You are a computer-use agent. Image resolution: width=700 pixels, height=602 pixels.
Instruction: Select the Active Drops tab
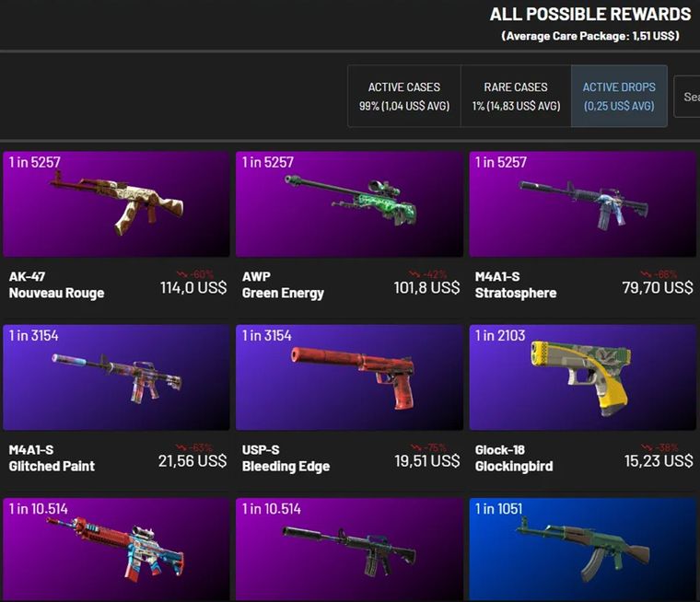coord(619,97)
